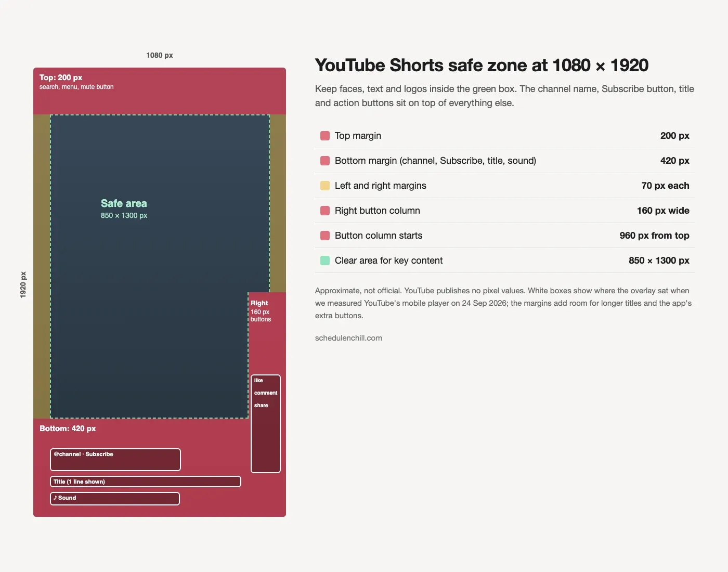The width and height of the screenshot is (728, 572).
Task: Click the '@channel · Subscribe' box
Action: tap(115, 460)
